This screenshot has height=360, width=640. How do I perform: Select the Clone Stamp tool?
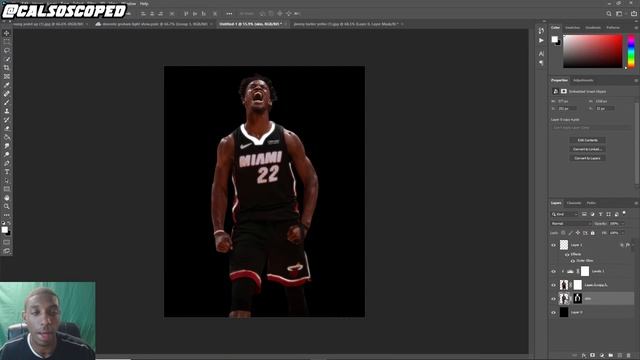[7, 111]
